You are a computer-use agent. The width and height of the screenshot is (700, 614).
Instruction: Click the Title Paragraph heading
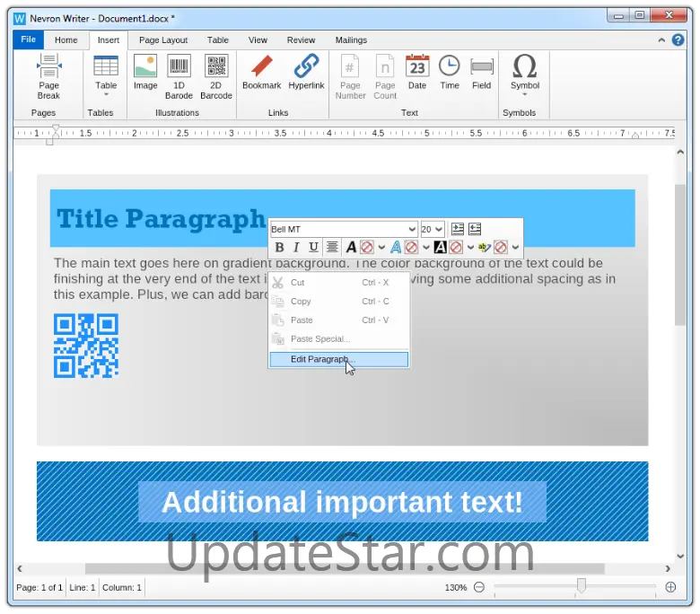(x=161, y=219)
